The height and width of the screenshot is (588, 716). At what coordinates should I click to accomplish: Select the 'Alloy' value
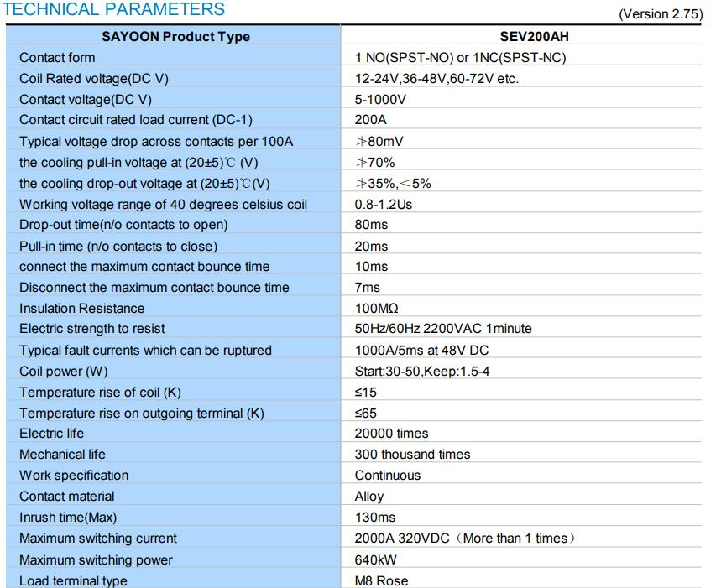pos(369,497)
